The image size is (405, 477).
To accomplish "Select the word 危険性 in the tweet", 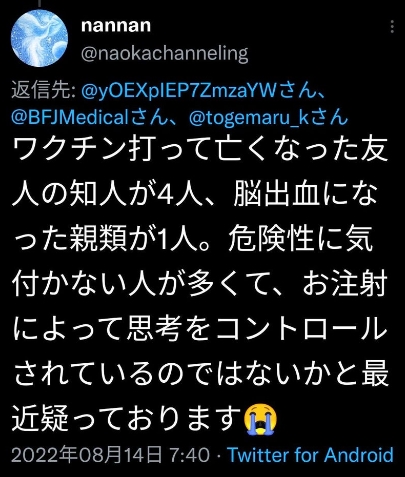I will 272,240.
